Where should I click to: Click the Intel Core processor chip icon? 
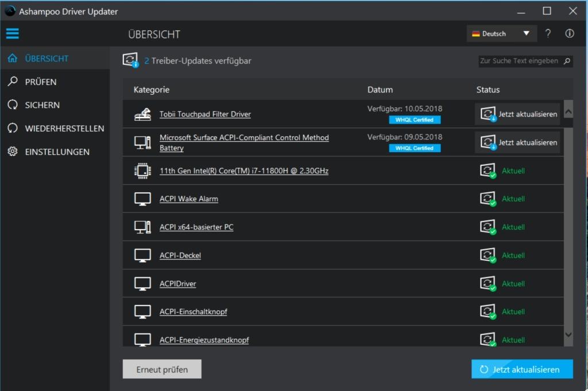click(142, 171)
